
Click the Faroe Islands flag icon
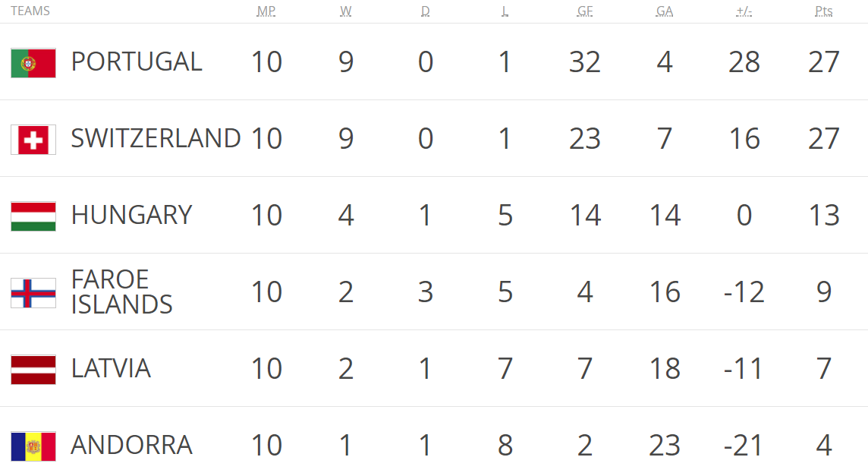[x=33, y=292]
